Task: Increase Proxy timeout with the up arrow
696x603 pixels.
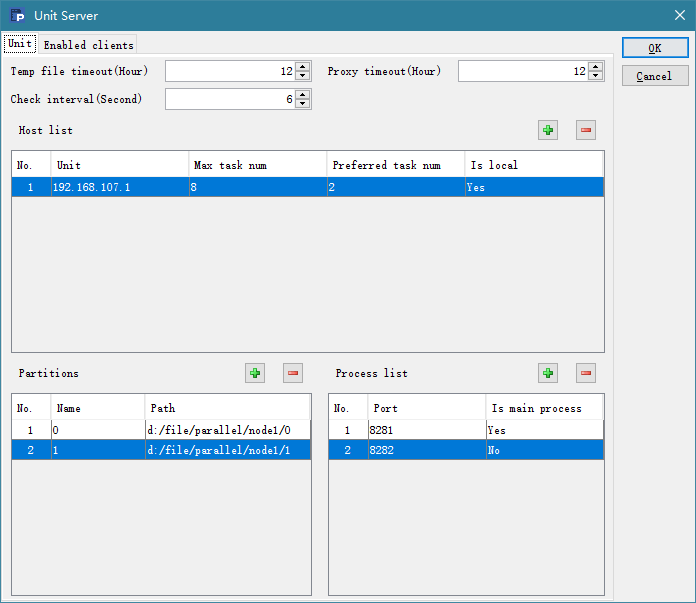Action: (x=596, y=67)
